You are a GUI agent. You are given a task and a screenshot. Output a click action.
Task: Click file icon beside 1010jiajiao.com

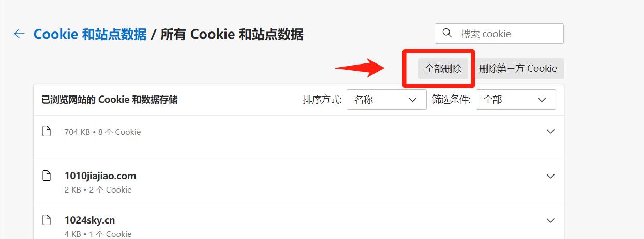coord(47,176)
